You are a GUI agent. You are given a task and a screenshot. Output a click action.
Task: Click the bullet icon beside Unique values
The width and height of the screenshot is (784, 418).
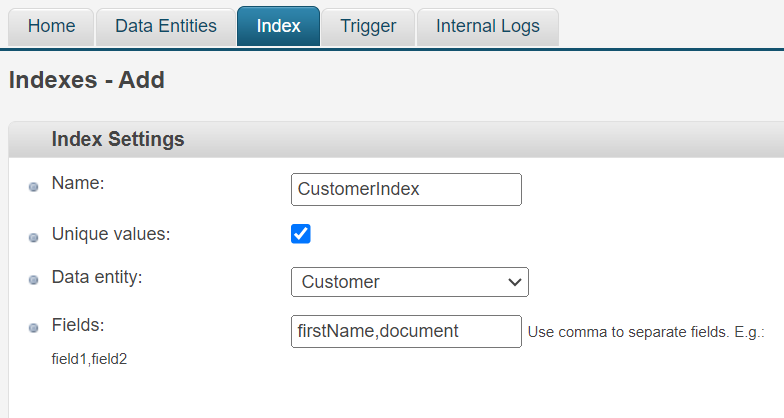click(34, 237)
